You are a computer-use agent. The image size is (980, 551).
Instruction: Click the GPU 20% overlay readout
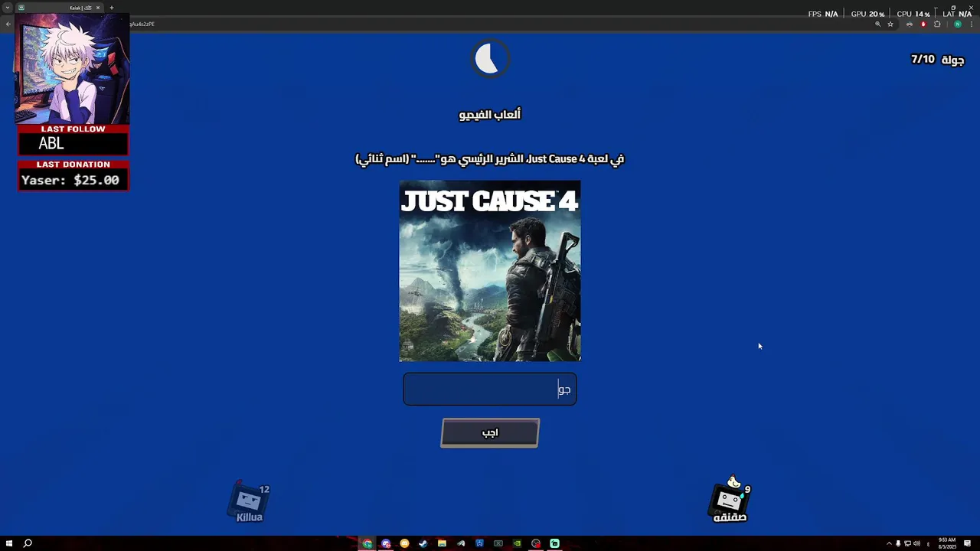867,14
